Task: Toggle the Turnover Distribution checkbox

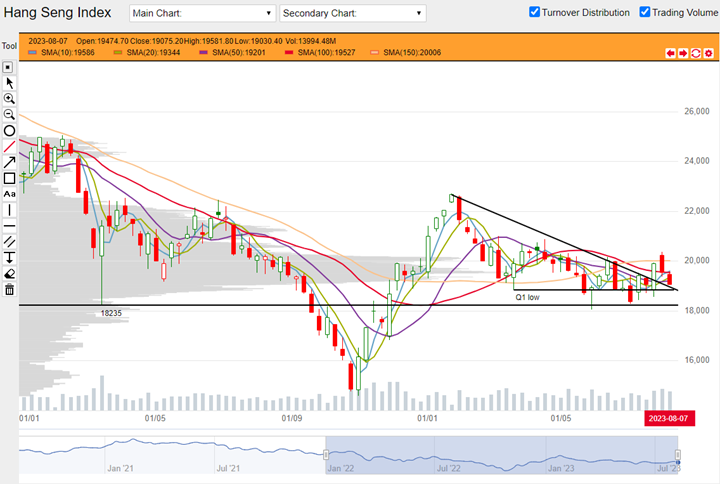Action: tap(534, 12)
